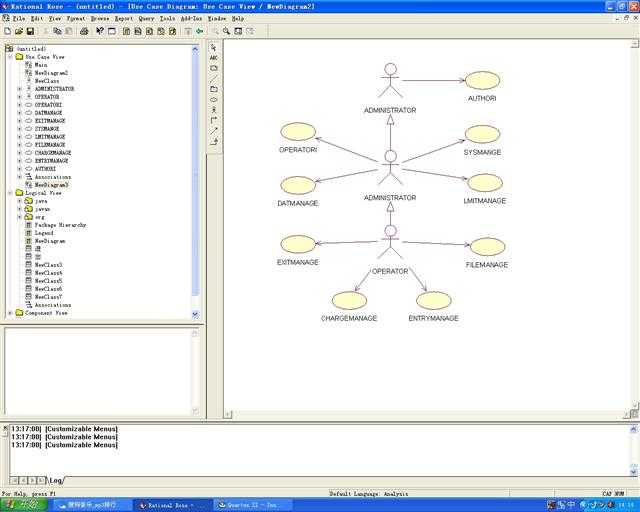Click the New model toolbar icon
The width and height of the screenshot is (640, 512).
pos(7,31)
